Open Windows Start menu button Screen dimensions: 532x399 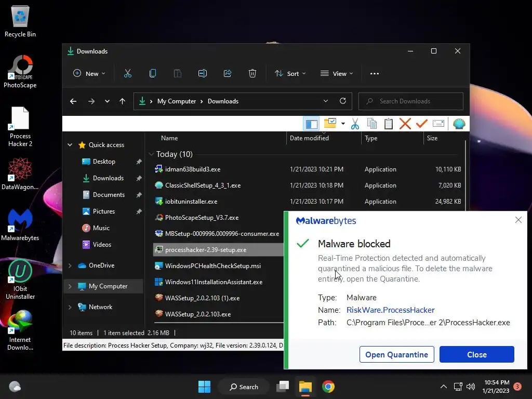coord(204,387)
